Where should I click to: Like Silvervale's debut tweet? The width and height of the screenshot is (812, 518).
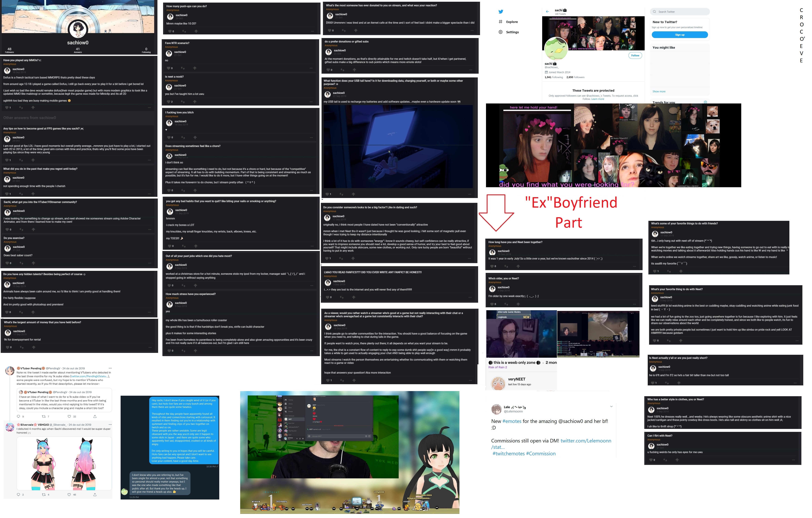pos(69,495)
